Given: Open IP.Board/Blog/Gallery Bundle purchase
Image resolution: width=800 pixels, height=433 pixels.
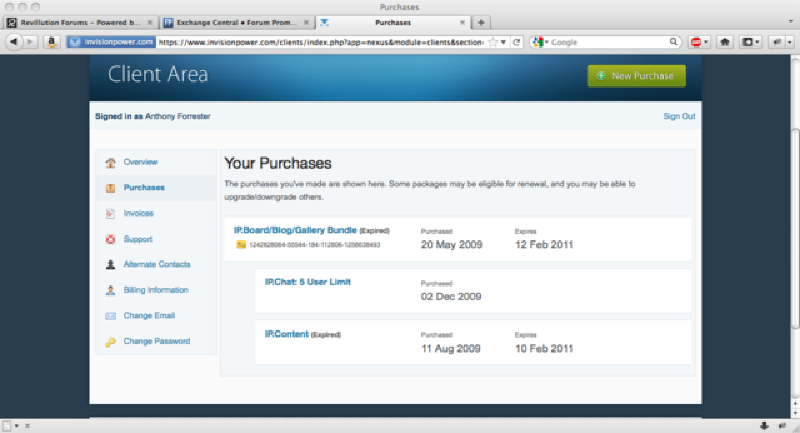Looking at the screenshot, I should click(295, 230).
